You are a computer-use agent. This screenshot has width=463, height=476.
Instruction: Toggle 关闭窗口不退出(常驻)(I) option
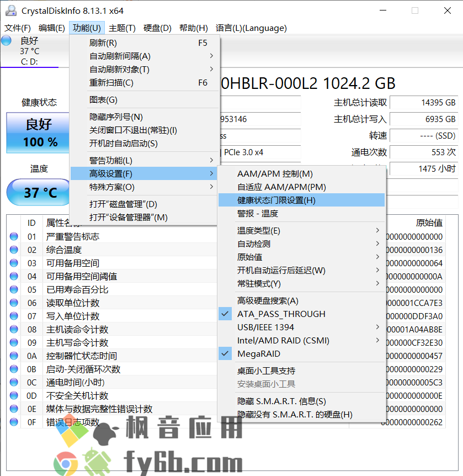click(144, 130)
